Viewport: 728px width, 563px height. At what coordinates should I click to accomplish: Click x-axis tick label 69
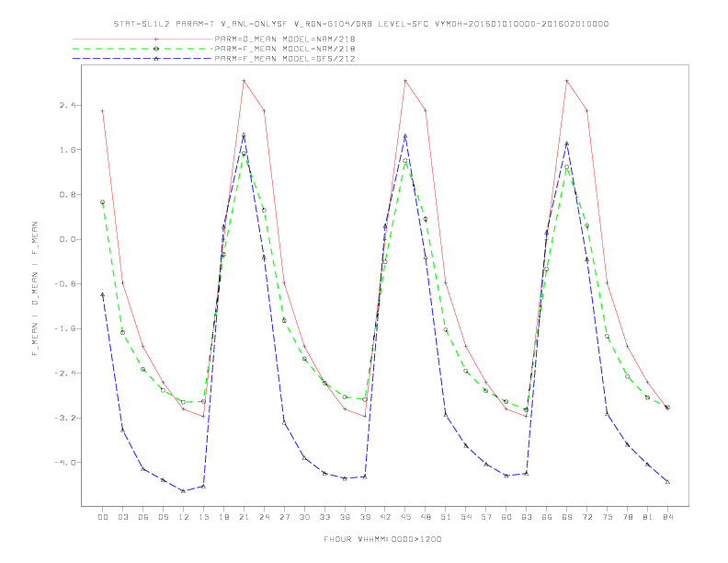[x=567, y=517]
